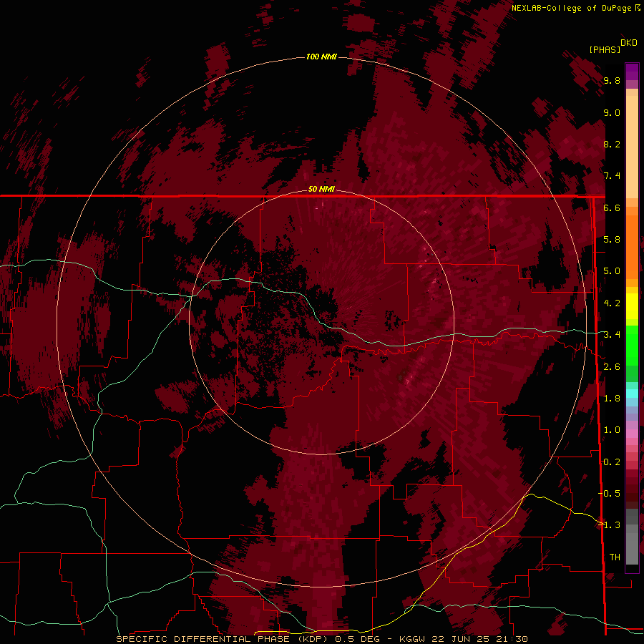Click the 2.6 scale value
The height and width of the screenshot is (644, 644).
[x=612, y=366]
